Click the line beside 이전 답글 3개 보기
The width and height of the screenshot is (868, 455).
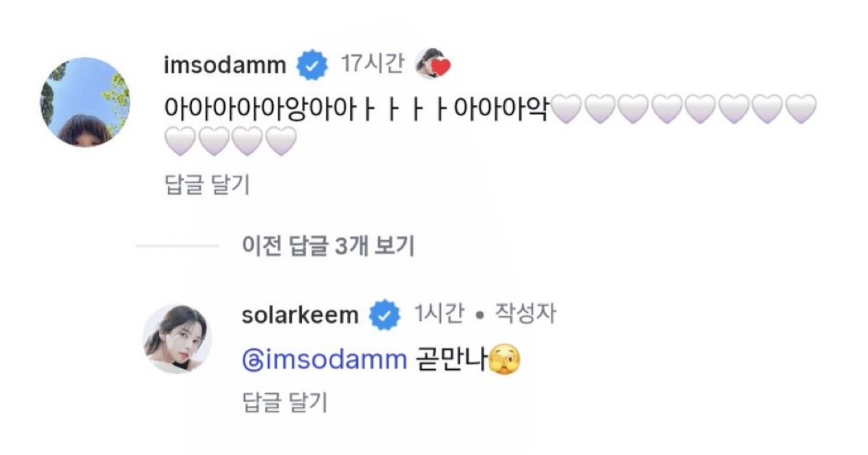click(x=177, y=246)
